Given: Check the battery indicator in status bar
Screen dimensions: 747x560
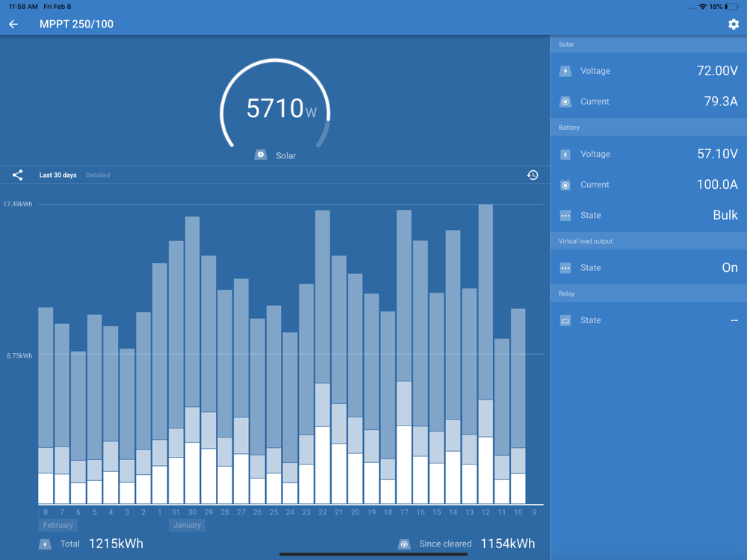Looking at the screenshot, I should [731, 7].
